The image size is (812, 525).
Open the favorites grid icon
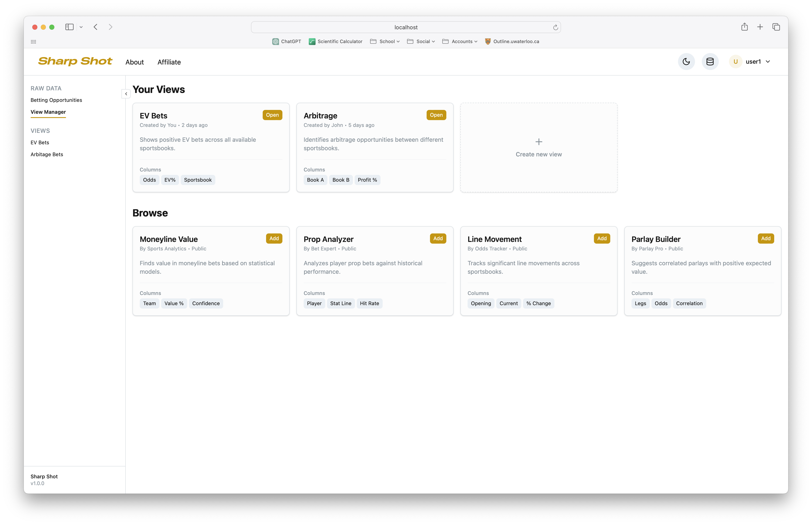[33, 42]
